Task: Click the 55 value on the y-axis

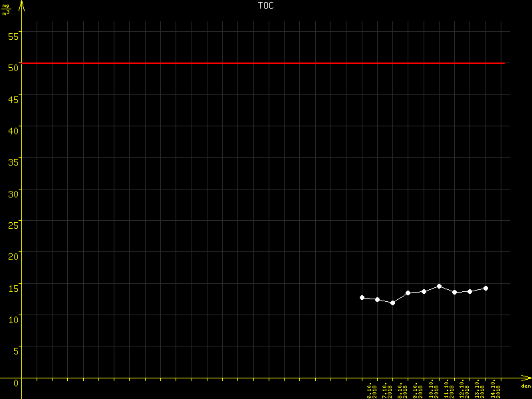Action: (x=13, y=36)
